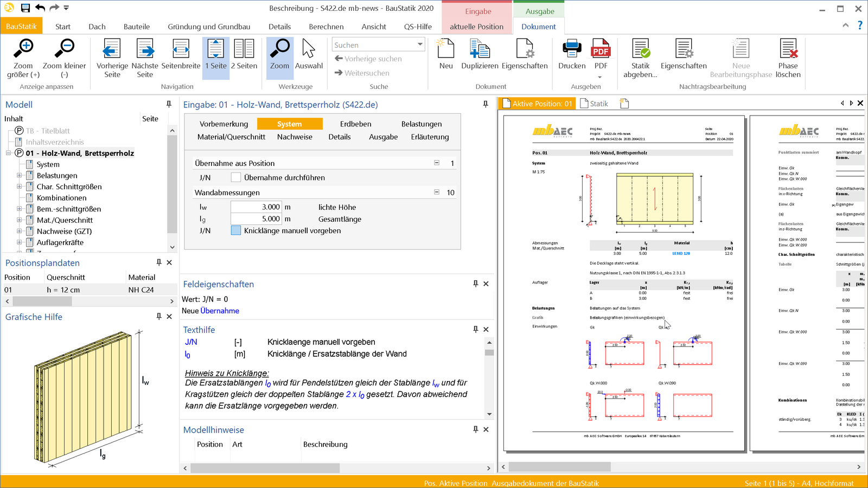Click new document tab icon beside Statik
The image size is (868, 488).
click(x=624, y=104)
